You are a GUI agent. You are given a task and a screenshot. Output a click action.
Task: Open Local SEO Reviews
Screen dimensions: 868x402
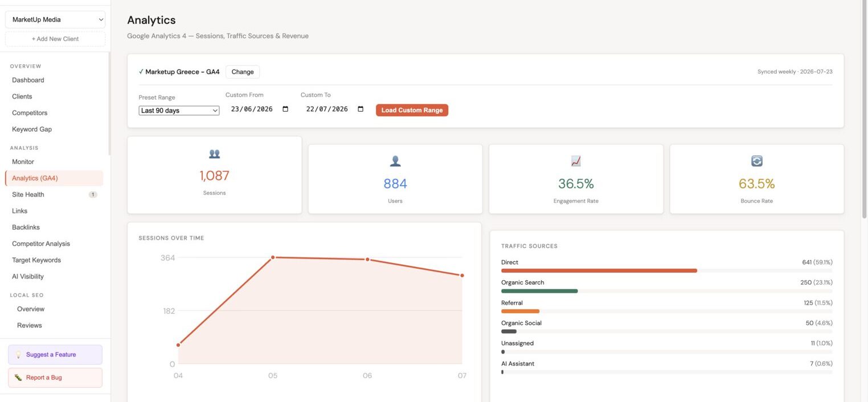[x=30, y=326]
